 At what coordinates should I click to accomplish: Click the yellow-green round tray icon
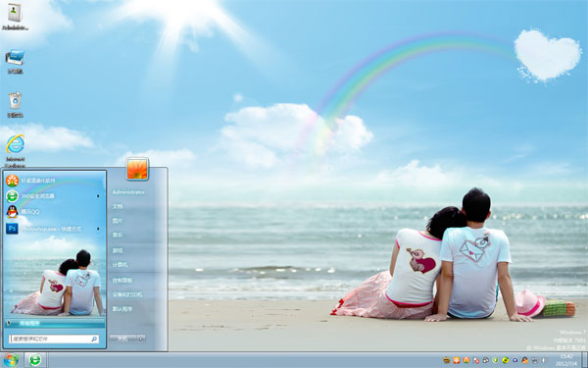click(506, 360)
